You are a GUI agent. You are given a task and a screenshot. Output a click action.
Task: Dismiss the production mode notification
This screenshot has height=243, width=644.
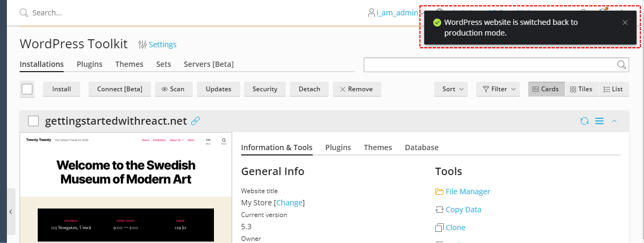tap(625, 22)
